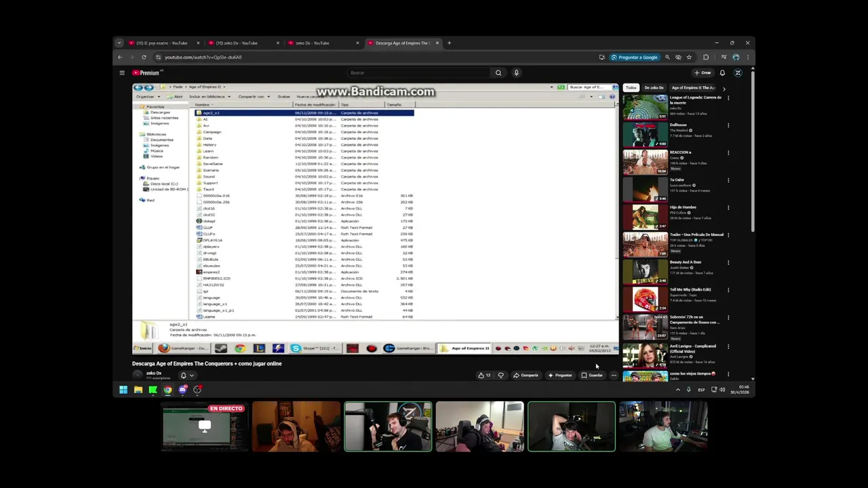
Task: Click Sobreviví 72h en un Campamento title
Action: click(695, 319)
